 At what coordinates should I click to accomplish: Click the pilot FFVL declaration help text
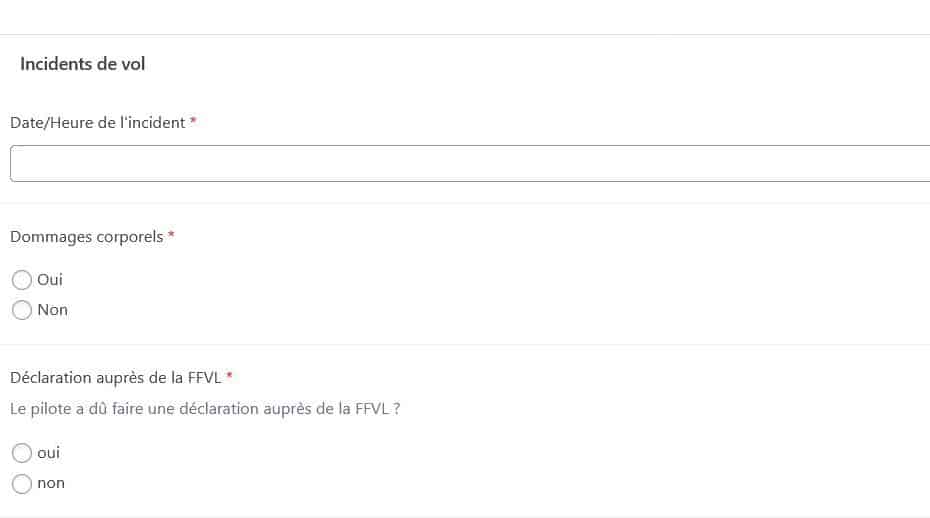[x=205, y=408]
